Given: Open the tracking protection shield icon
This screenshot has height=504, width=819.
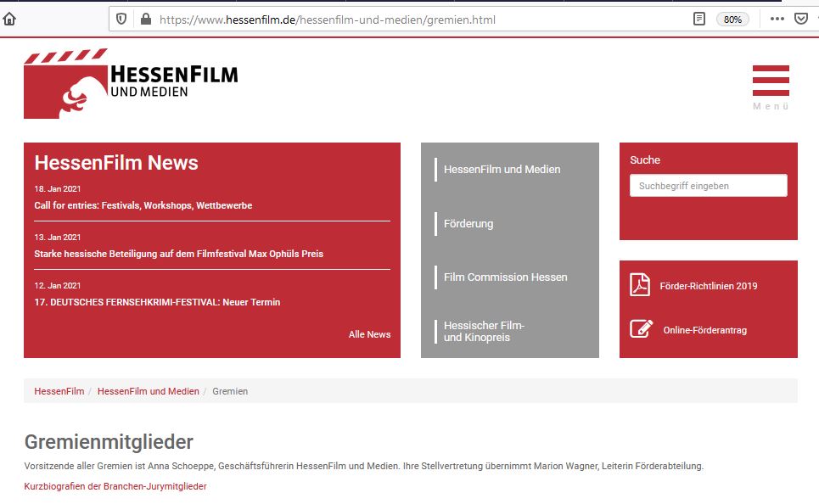Looking at the screenshot, I should click(x=121, y=19).
